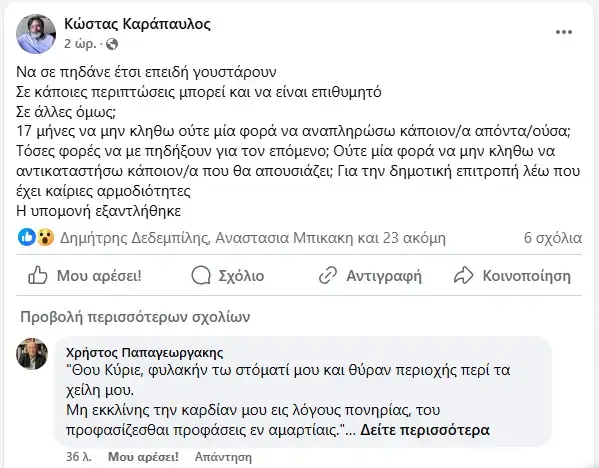The image size is (599, 468).
Task: Click the blue like reaction emoji
Action: (27, 237)
